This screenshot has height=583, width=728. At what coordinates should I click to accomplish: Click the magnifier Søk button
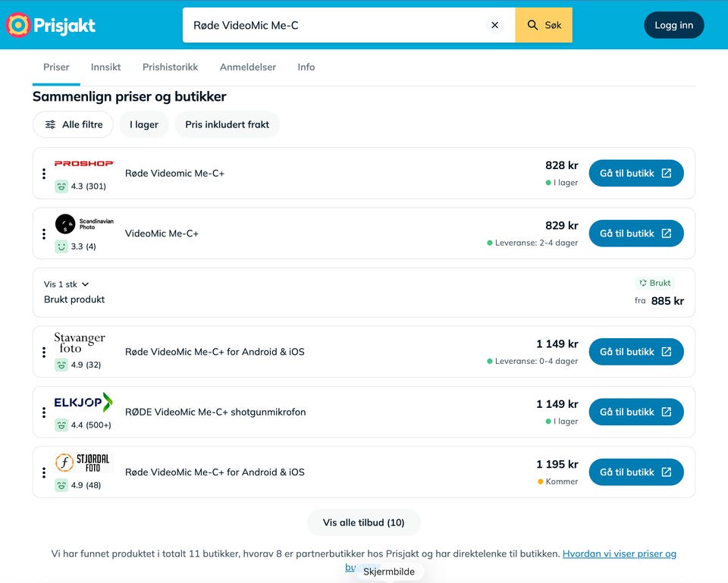pyautogui.click(x=544, y=25)
